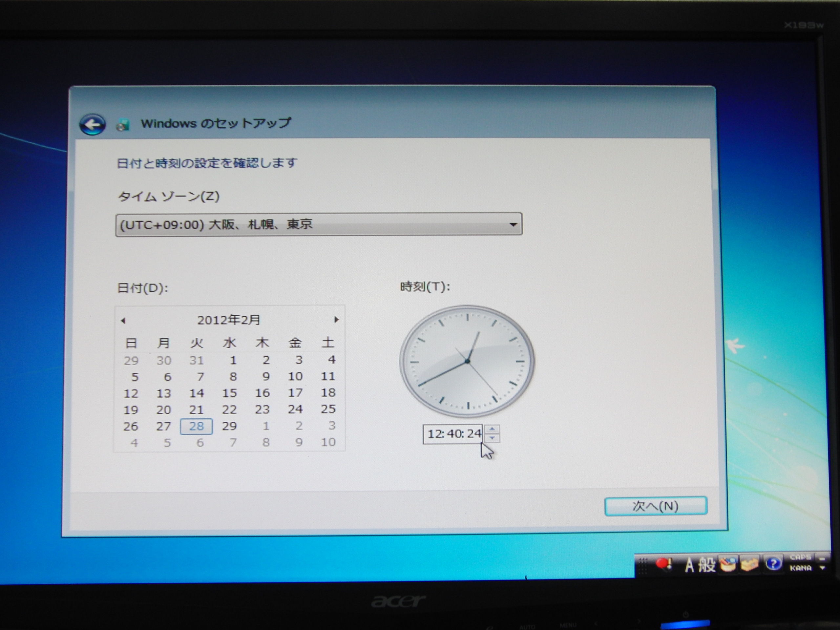840x630 pixels.
Task: Select February 14 in the calendar
Action: click(x=197, y=393)
